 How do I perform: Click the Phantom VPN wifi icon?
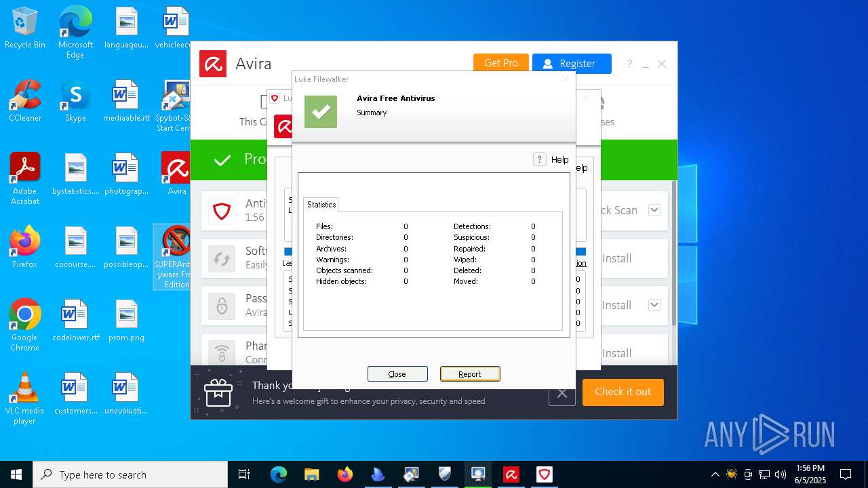pyautogui.click(x=222, y=353)
